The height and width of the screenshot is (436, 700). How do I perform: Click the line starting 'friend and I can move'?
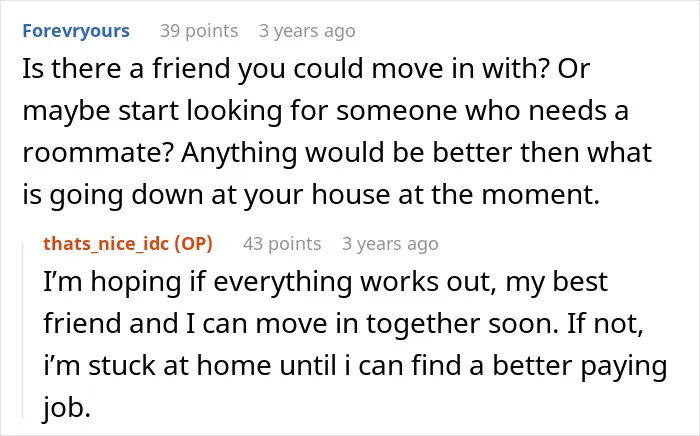[343, 324]
